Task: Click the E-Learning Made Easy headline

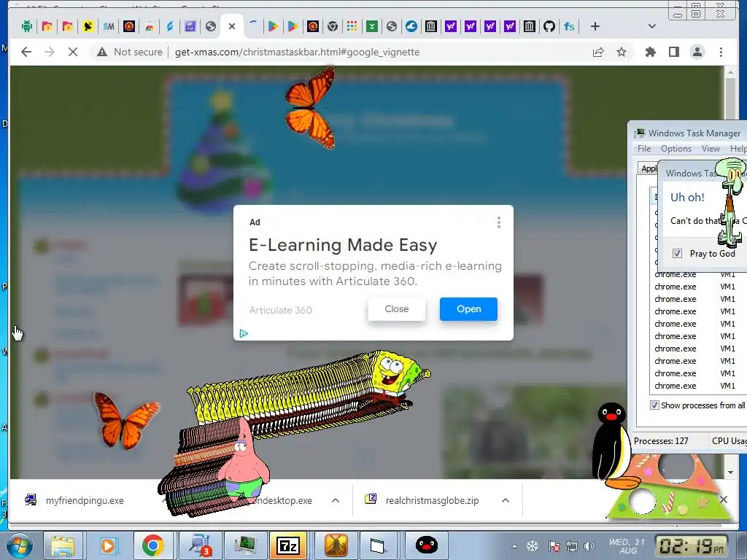Action: [343, 245]
